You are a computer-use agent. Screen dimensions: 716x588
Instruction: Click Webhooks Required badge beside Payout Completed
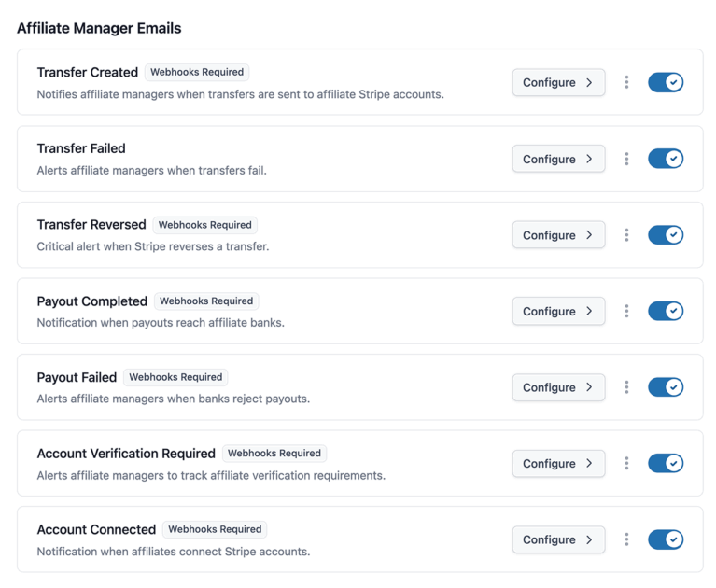coord(206,301)
